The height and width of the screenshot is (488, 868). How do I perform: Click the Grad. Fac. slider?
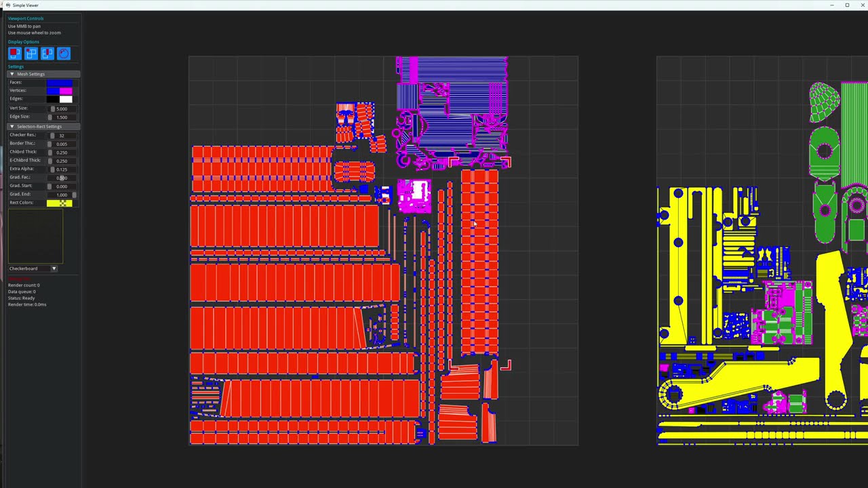(x=62, y=178)
